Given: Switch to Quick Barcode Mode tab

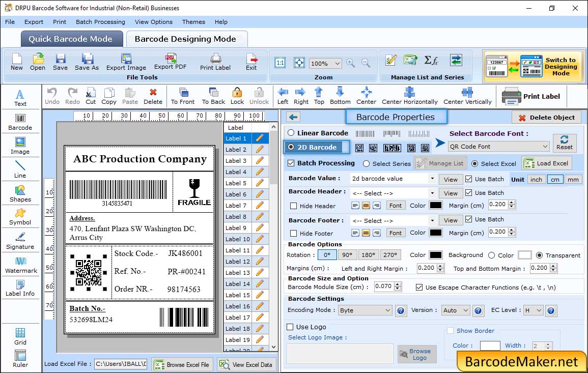Looking at the screenshot, I should [71, 39].
